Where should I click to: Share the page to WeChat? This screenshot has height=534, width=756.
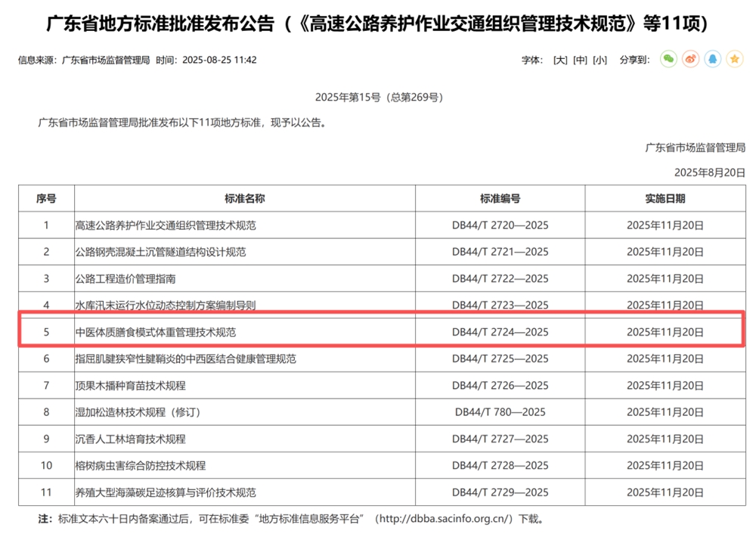[x=668, y=60]
